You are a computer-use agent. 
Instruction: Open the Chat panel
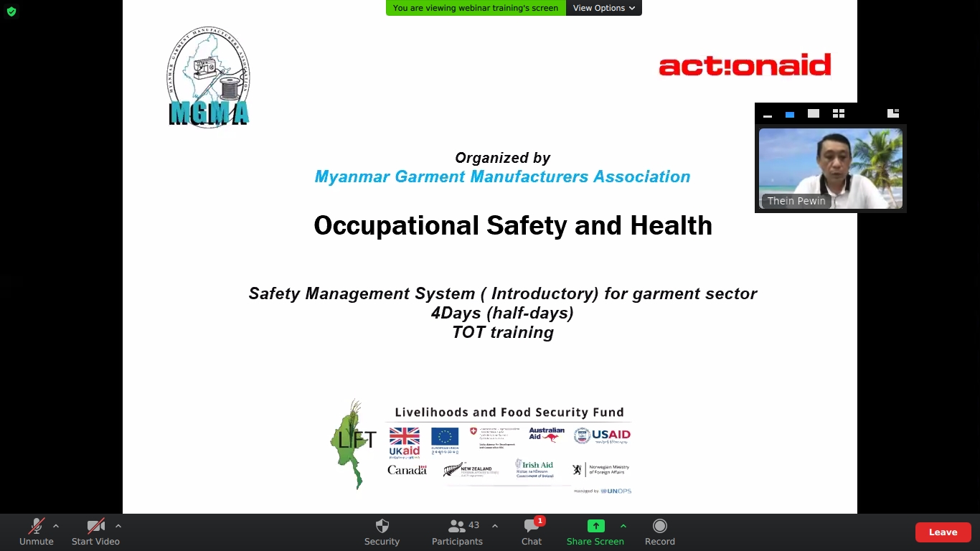coord(532,532)
